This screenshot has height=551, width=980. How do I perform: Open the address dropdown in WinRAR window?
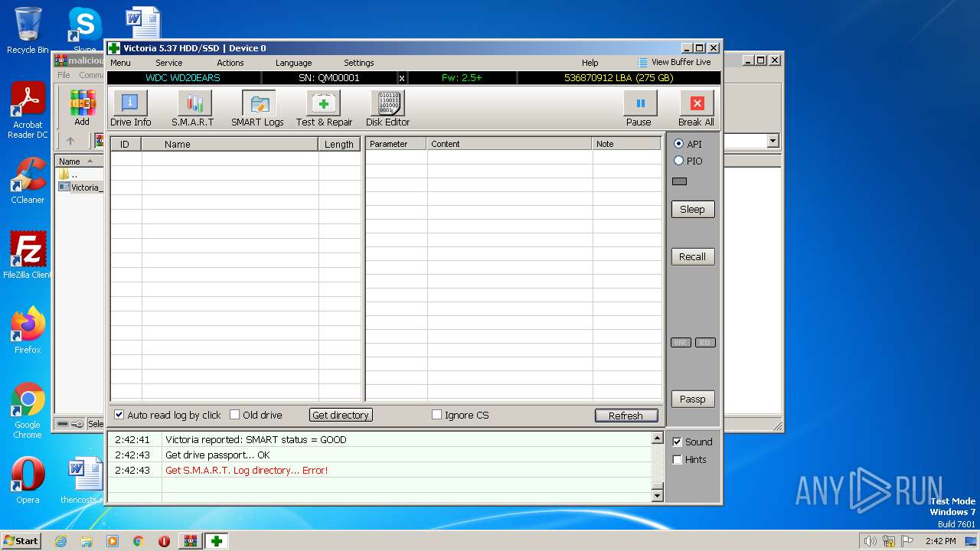coord(773,141)
